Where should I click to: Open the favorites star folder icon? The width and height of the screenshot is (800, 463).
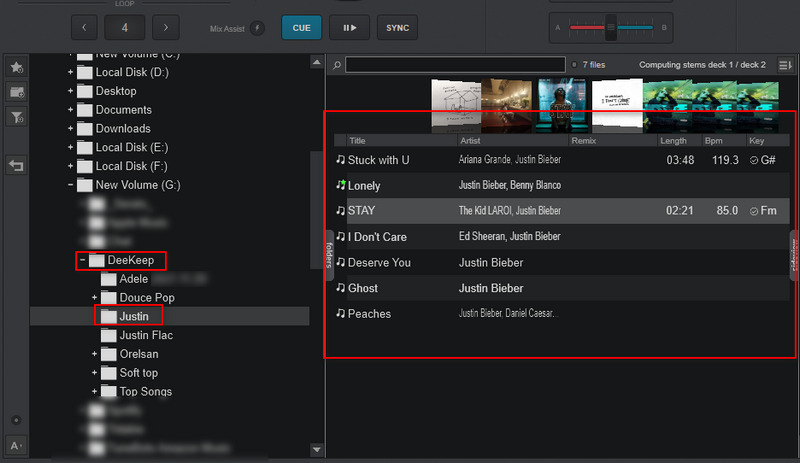[x=16, y=67]
